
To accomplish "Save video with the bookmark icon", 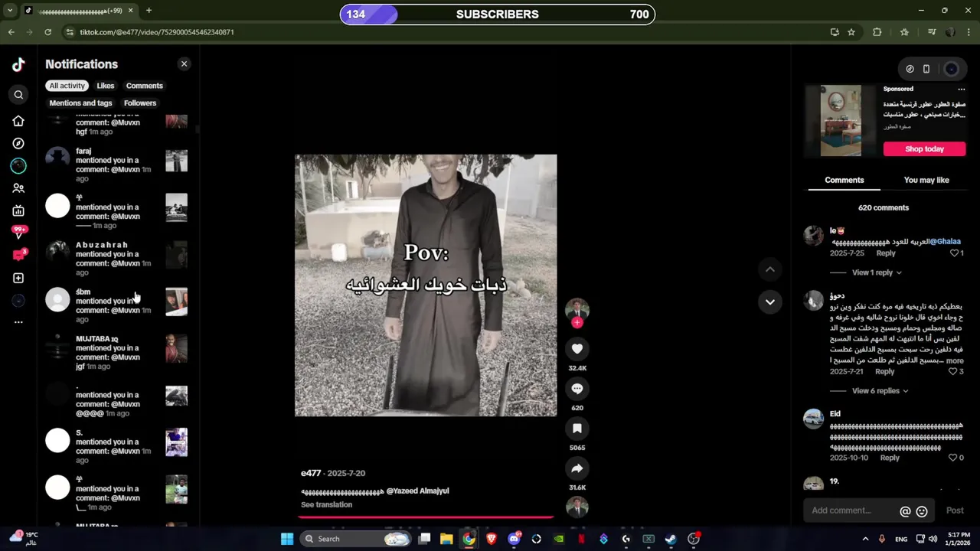I will [577, 429].
